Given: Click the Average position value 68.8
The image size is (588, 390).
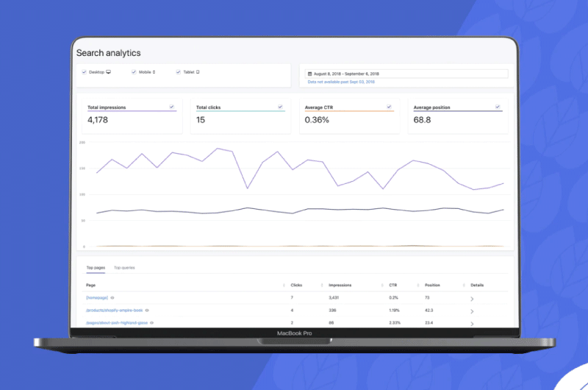Looking at the screenshot, I should (422, 120).
